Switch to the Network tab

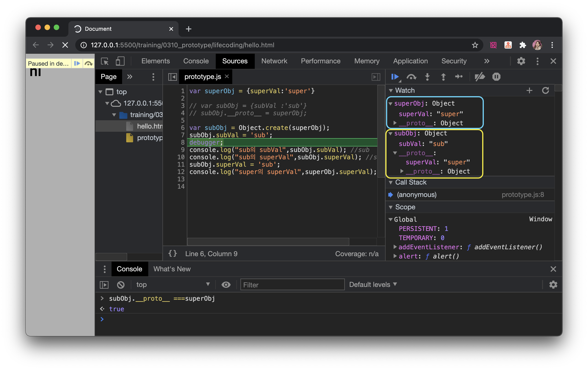click(274, 61)
